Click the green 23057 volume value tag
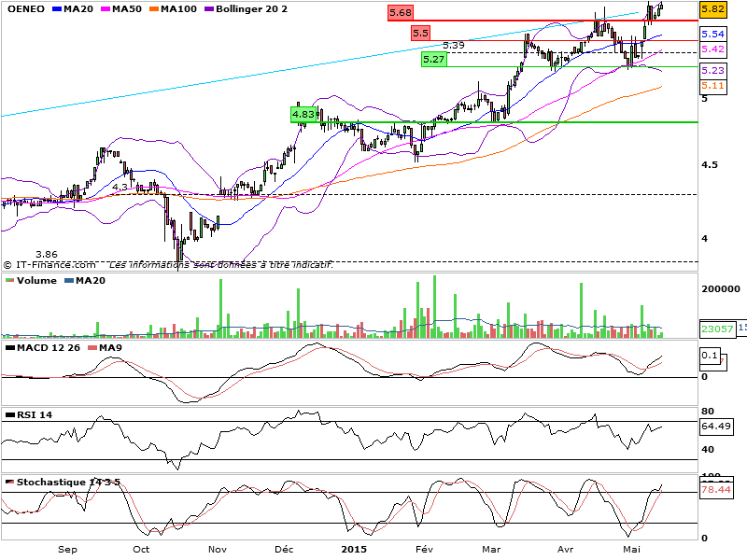Screen dimensions: 747x560 [x=717, y=329]
